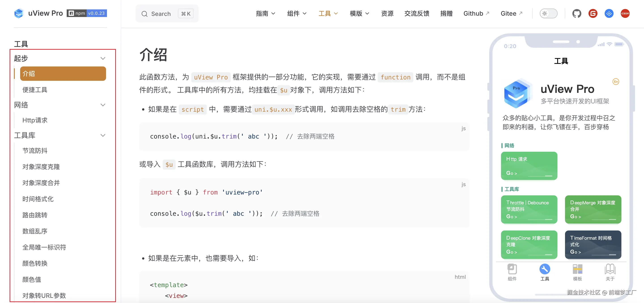The image size is (644, 303).
Task: Collapse the 起步 sidebar section
Action: (103, 58)
